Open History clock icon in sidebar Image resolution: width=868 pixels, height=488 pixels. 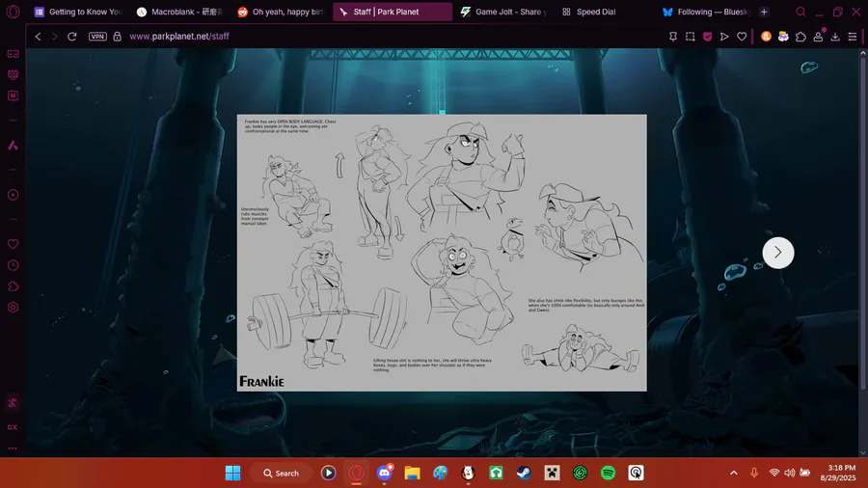[13, 265]
